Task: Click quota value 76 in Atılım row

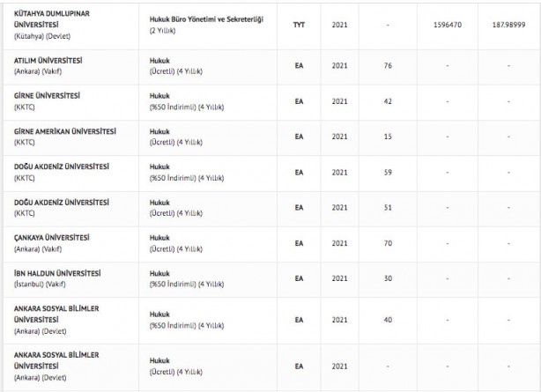Action: click(388, 65)
